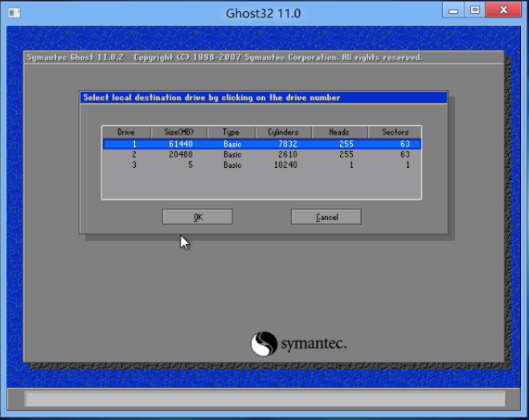Screen dimensions: 529x420
Task: Click the Sectors column header
Action: click(395, 133)
